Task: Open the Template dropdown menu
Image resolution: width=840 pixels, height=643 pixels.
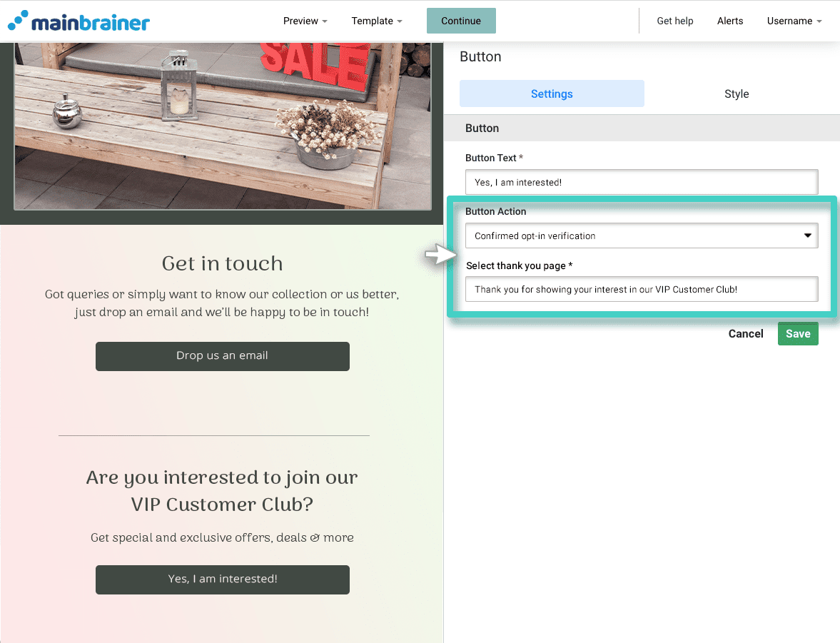Action: (377, 21)
